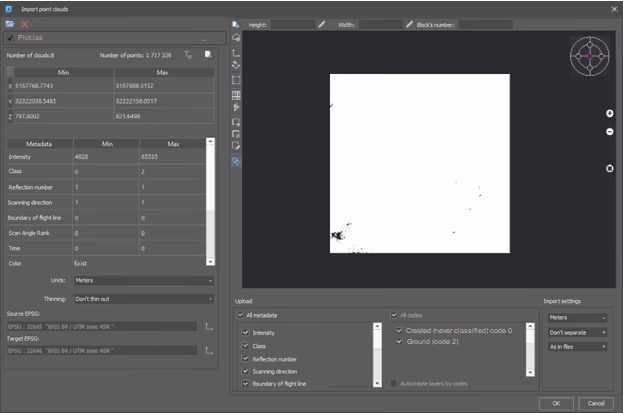Viewport: 623px width, 414px height.
Task: Expand the Thinning dropdown
Action: pos(144,299)
